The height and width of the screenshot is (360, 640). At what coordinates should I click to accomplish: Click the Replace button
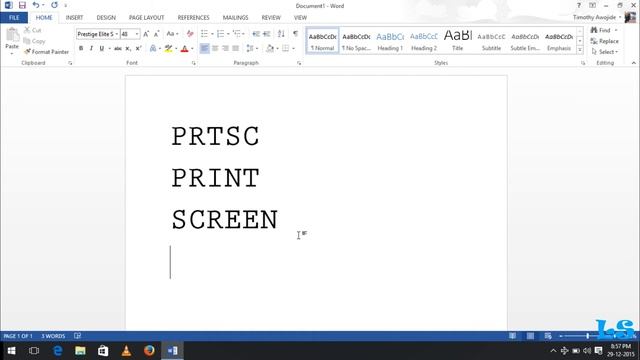click(604, 41)
